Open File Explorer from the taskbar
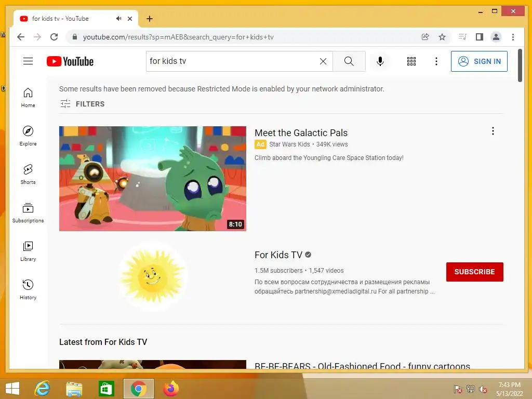The image size is (532, 399). (74, 389)
